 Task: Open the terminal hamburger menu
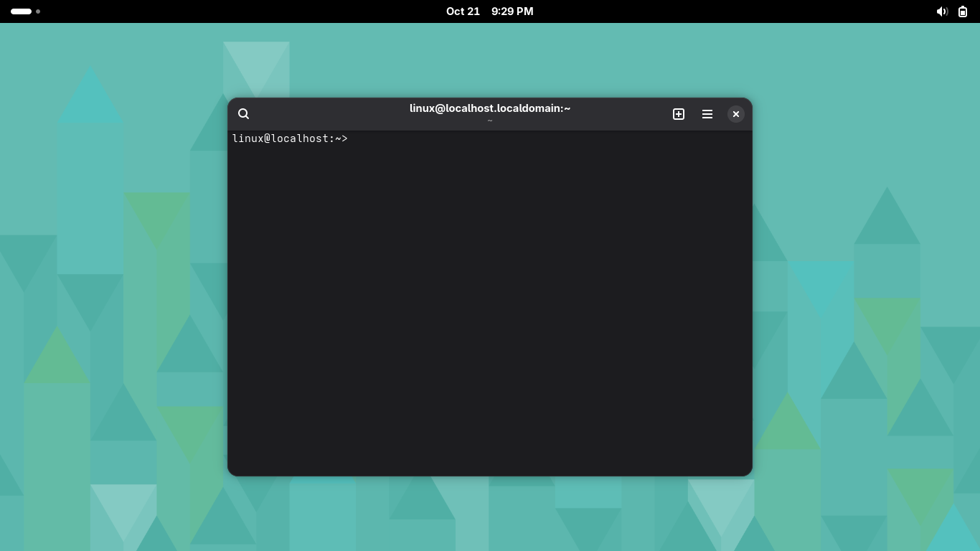tap(707, 114)
